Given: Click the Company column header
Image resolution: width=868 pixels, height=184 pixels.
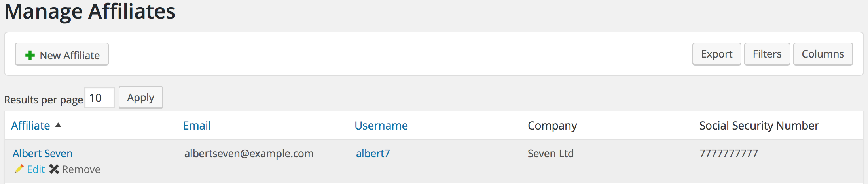Looking at the screenshot, I should click(552, 126).
